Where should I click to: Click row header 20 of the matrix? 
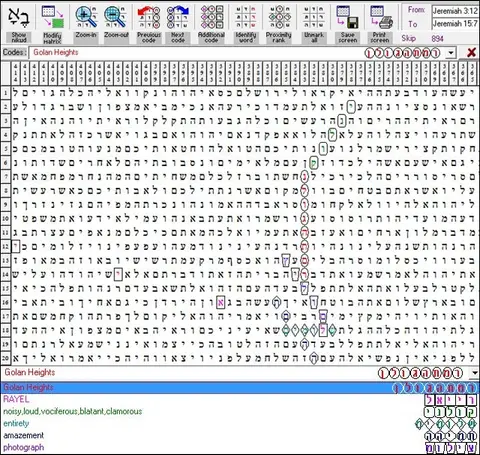pyautogui.click(x=6, y=358)
